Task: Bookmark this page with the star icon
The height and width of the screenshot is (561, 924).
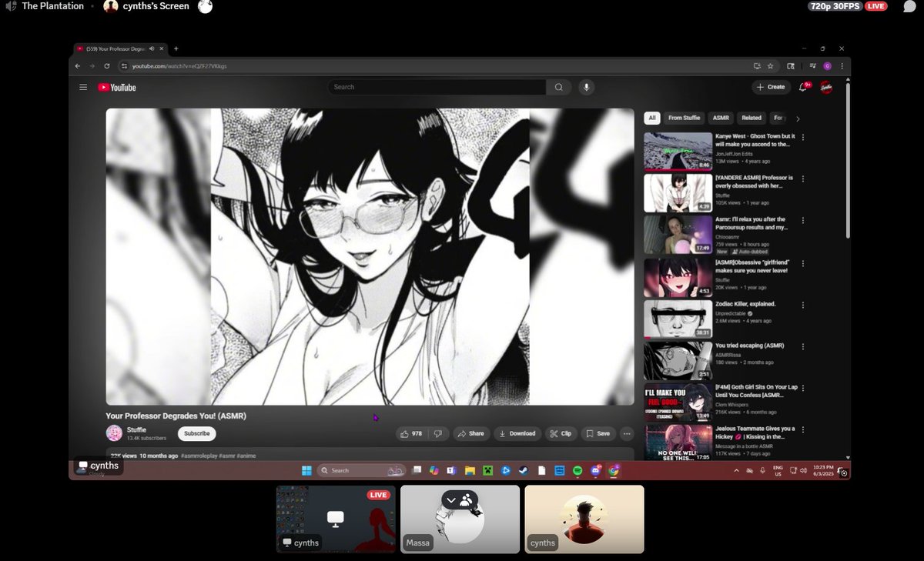Action: tap(770, 66)
